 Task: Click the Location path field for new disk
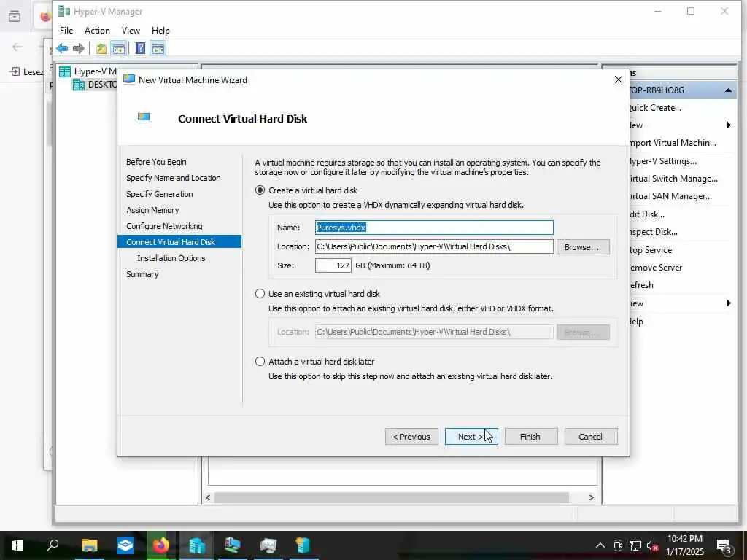[x=434, y=246]
